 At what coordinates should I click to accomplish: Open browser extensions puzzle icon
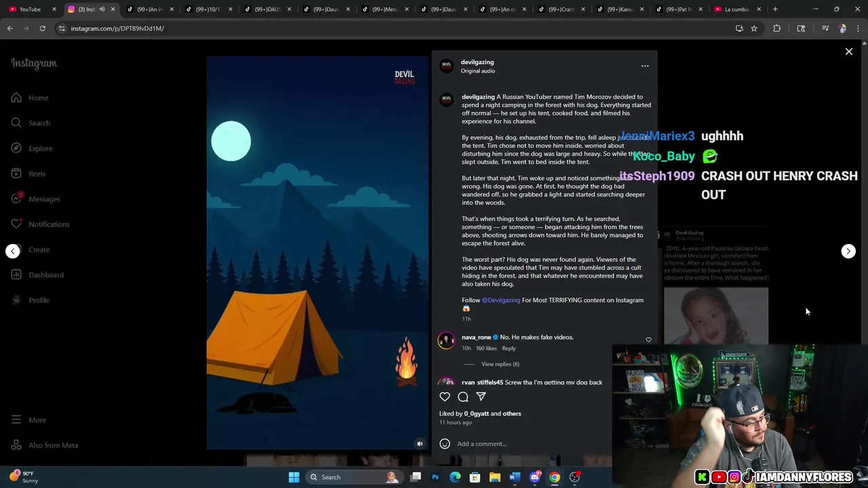click(777, 28)
